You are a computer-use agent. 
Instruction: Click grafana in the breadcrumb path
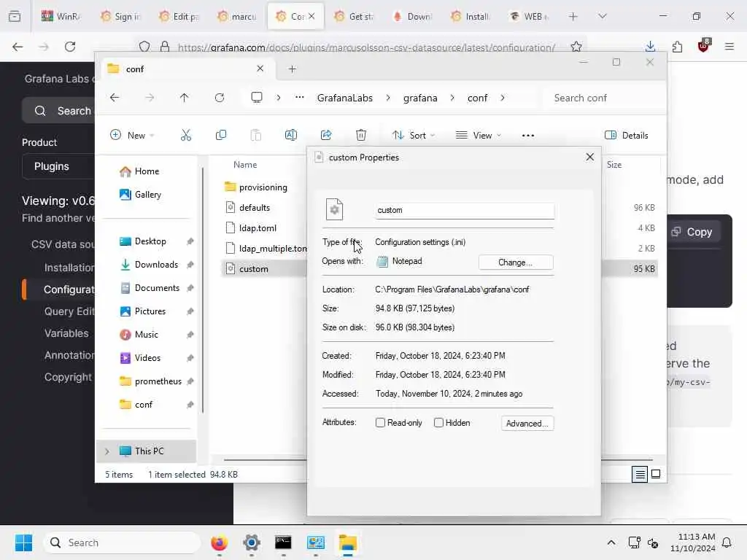click(x=420, y=98)
